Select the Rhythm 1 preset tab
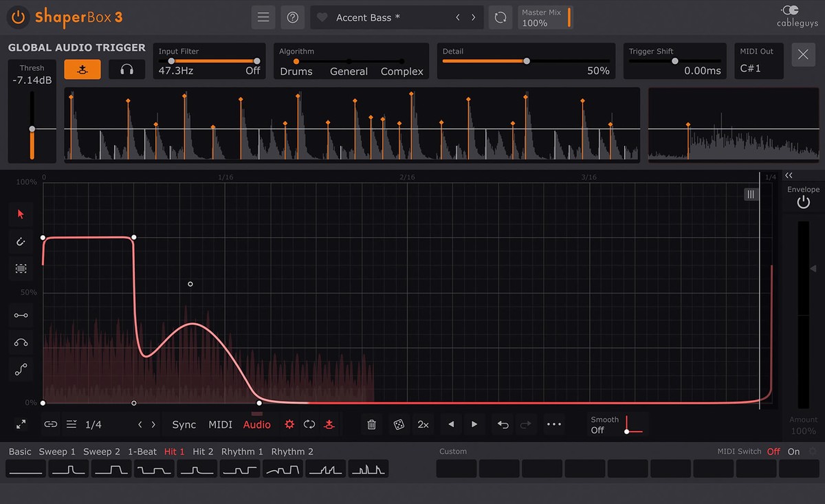The width and height of the screenshot is (825, 504). 242,452
